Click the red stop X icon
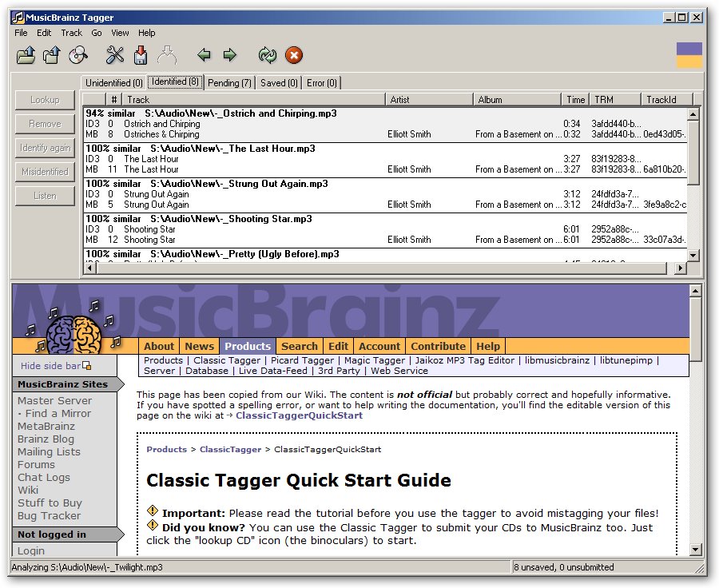This screenshot has width=719, height=588. point(293,55)
